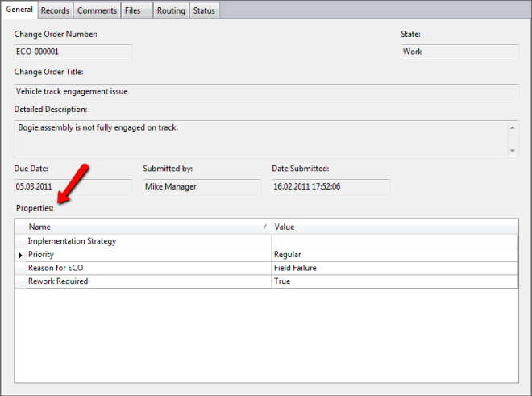This screenshot has height=396, width=532.
Task: Click the Field Failure value cell
Action: 395,268
